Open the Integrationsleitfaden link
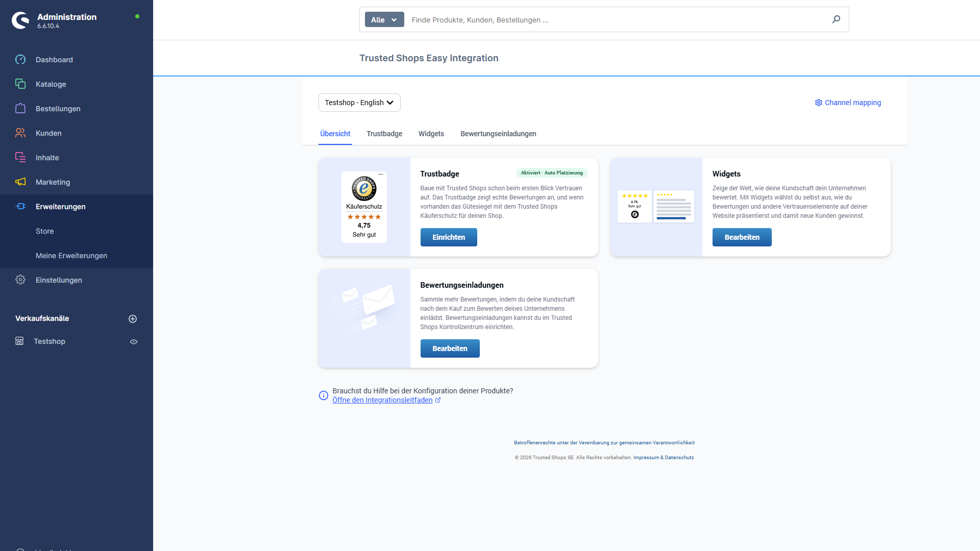980x551 pixels. click(x=382, y=400)
